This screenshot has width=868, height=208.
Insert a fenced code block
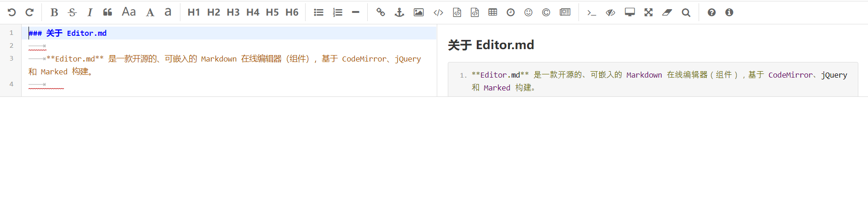(475, 12)
